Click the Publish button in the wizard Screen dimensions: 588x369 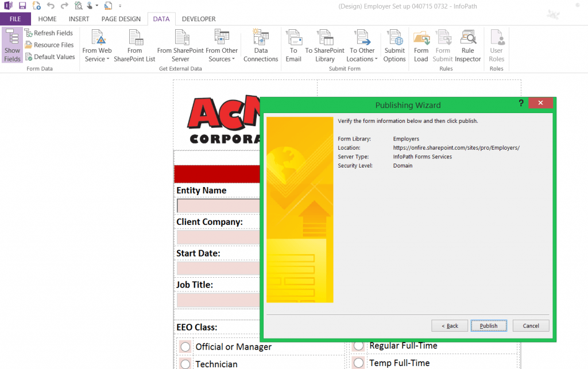tap(489, 326)
